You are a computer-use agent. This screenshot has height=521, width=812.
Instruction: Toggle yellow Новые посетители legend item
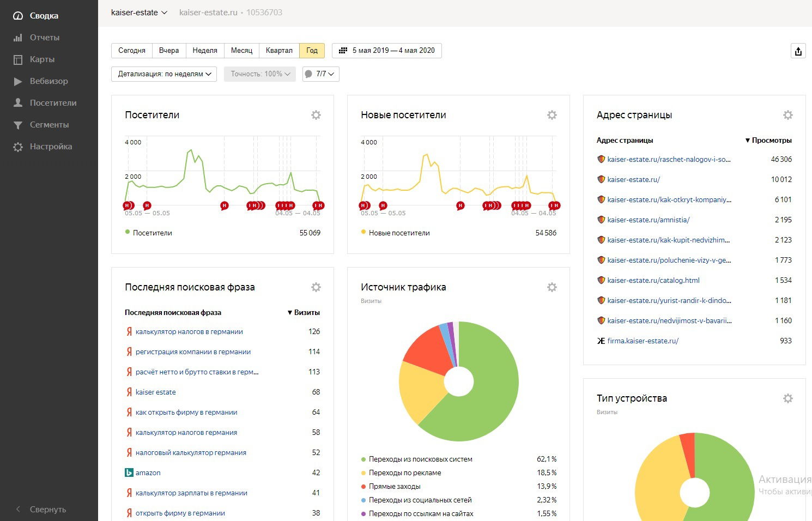[x=396, y=233]
